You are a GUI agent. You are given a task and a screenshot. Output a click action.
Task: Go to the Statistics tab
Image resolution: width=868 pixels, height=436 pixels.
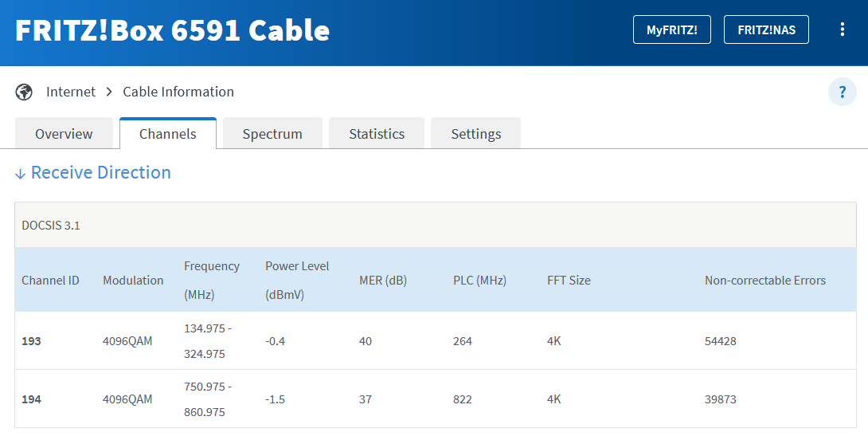(377, 134)
